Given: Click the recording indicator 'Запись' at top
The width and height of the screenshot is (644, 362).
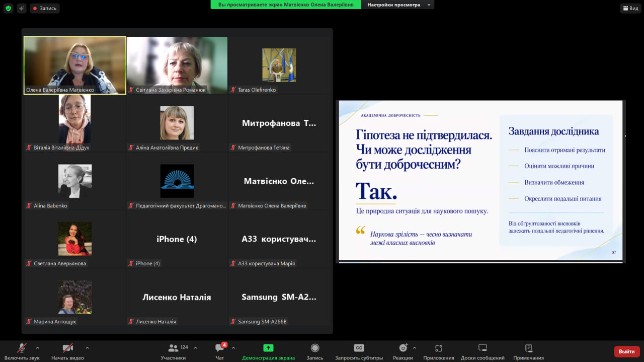Looking at the screenshot, I should [45, 8].
